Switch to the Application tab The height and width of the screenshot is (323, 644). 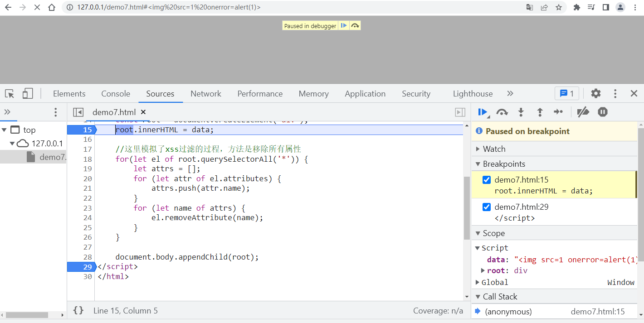coord(365,94)
